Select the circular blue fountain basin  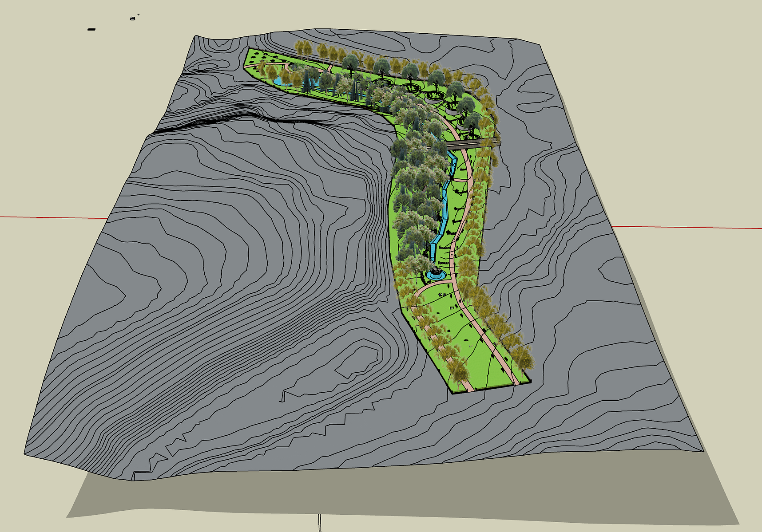click(x=436, y=275)
